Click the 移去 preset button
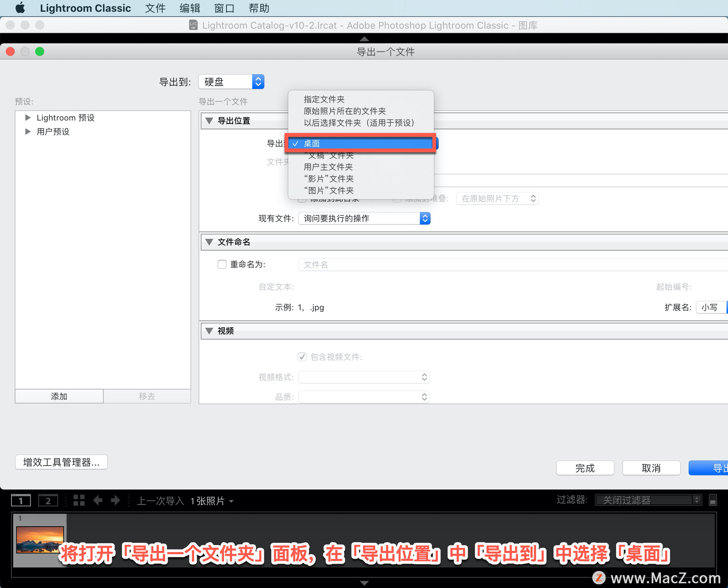The height and width of the screenshot is (588, 728). point(147,396)
